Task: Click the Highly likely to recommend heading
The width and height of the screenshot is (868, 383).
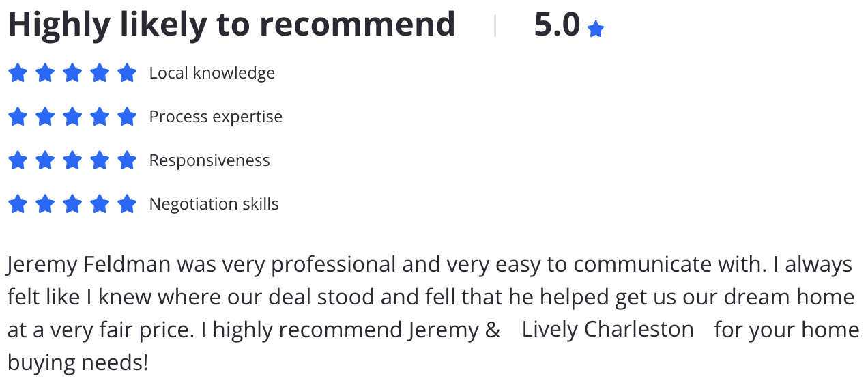Action: pyautogui.click(x=231, y=25)
